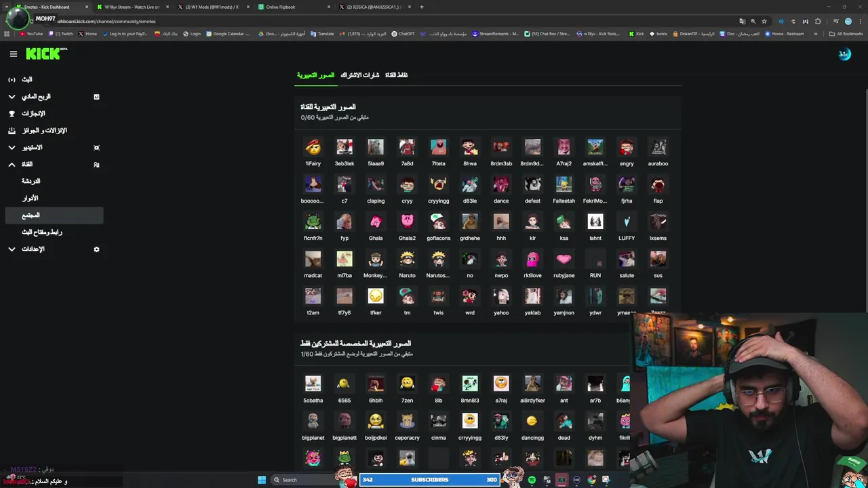Image resolution: width=868 pixels, height=488 pixels.
Task: Open the ChatGPT bookmark
Action: (403, 33)
